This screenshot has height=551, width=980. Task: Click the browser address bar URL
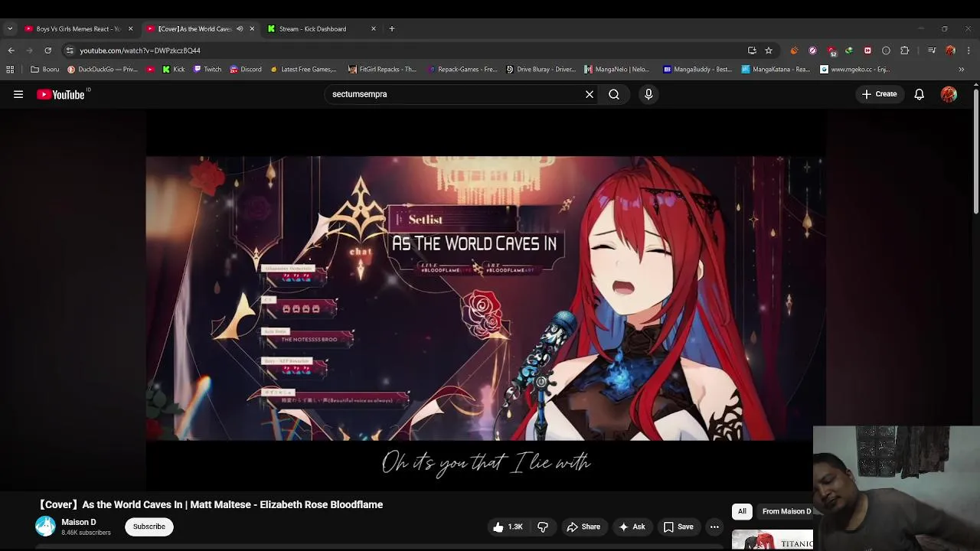click(140, 51)
